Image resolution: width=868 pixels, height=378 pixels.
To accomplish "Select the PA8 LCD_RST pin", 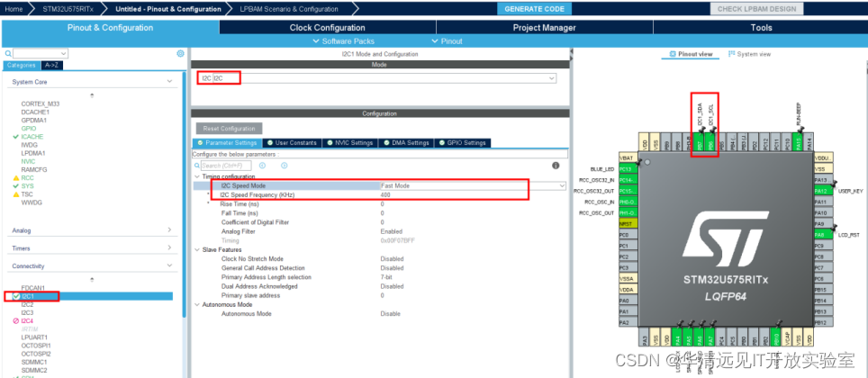I will click(x=821, y=235).
